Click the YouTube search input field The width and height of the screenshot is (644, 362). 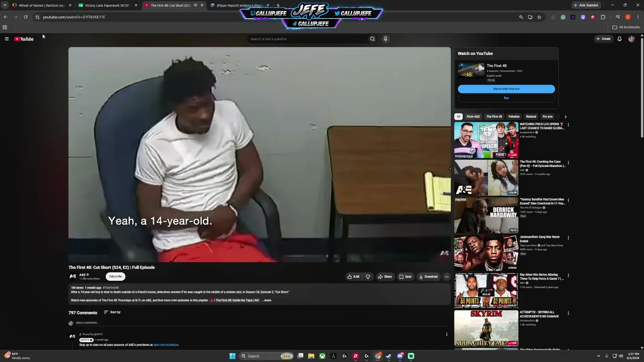(x=307, y=39)
